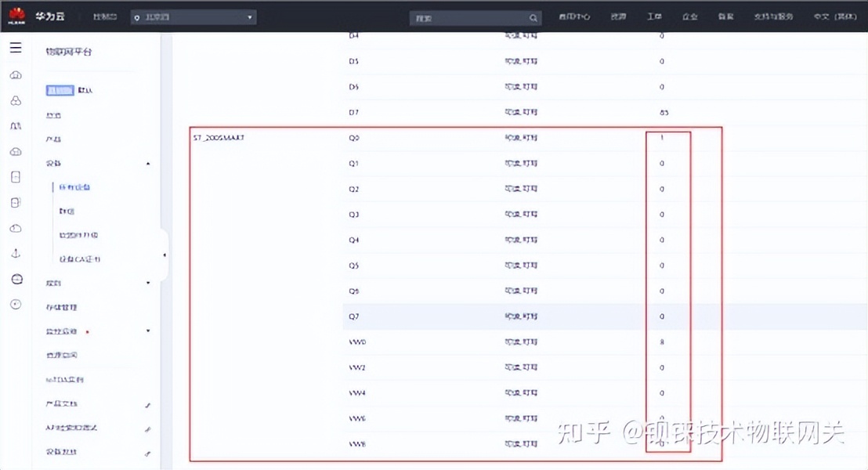Click the magnifier icon in the search bar

pyautogui.click(x=533, y=17)
